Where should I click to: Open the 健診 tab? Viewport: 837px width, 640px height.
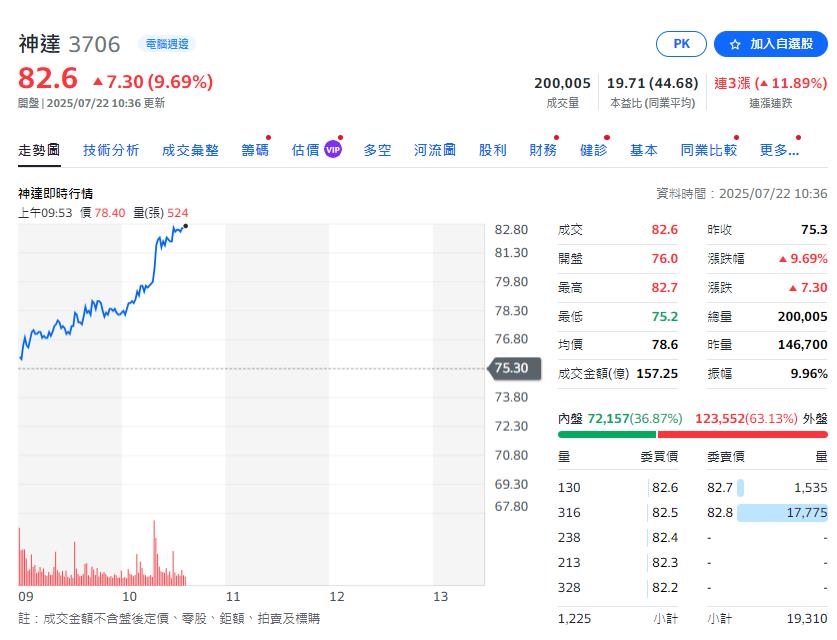[x=595, y=148]
